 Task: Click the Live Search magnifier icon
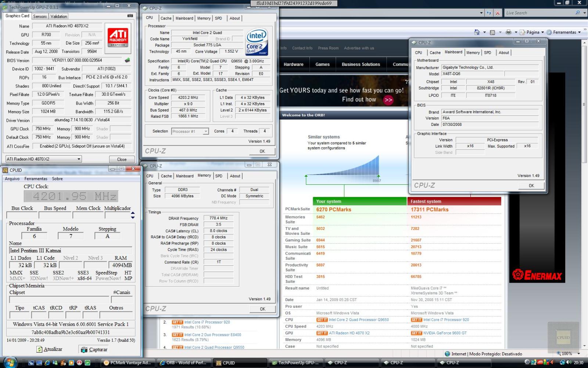577,13
